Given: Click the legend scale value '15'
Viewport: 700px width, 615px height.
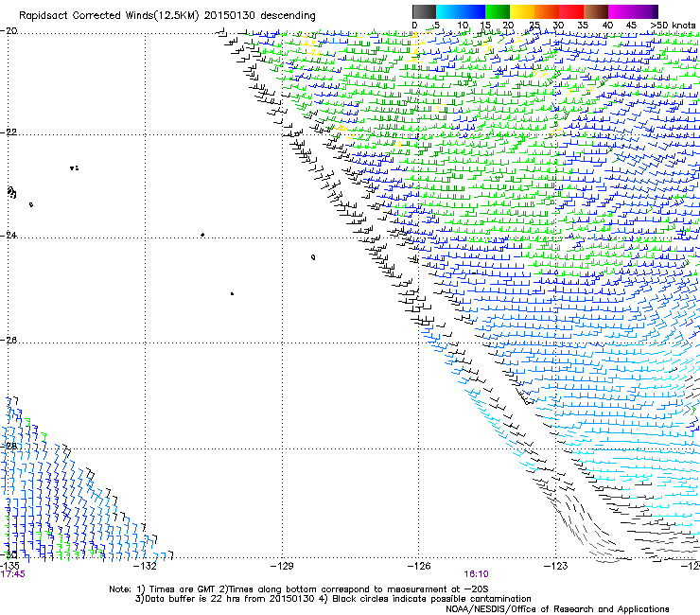Looking at the screenshot, I should (485, 26).
